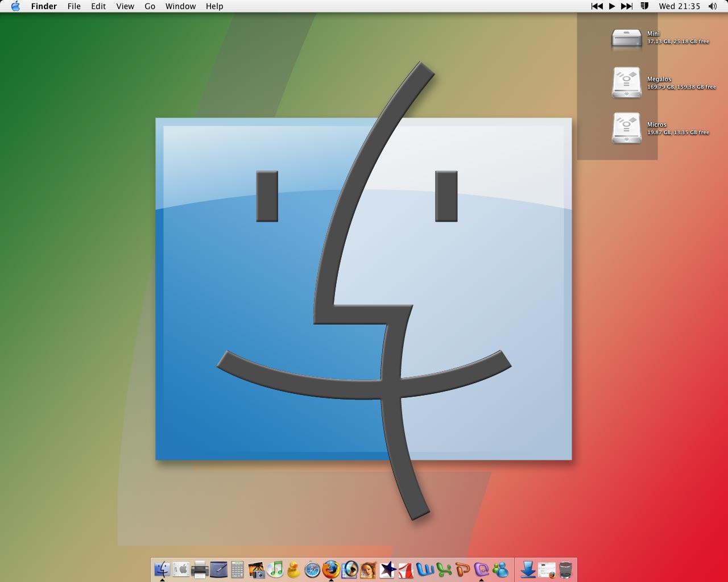Open the eye-on-document app in the Dock
Viewport: 728px width, 582px height.
pyautogui.click(x=350, y=569)
